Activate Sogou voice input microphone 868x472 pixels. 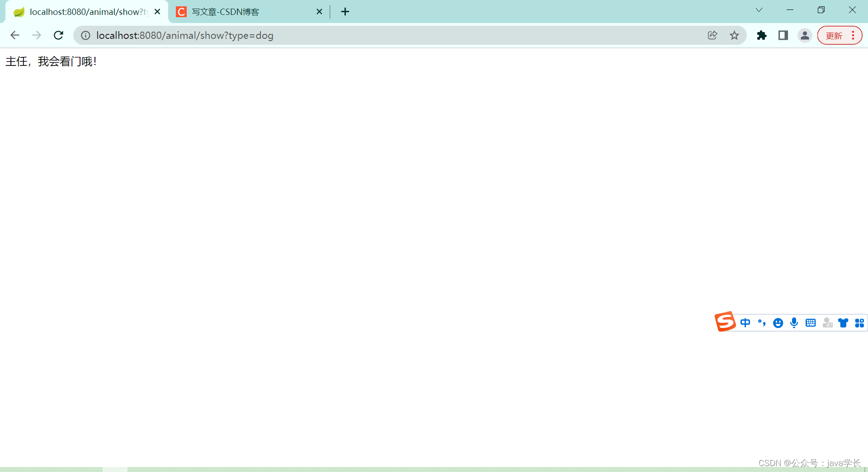click(794, 322)
